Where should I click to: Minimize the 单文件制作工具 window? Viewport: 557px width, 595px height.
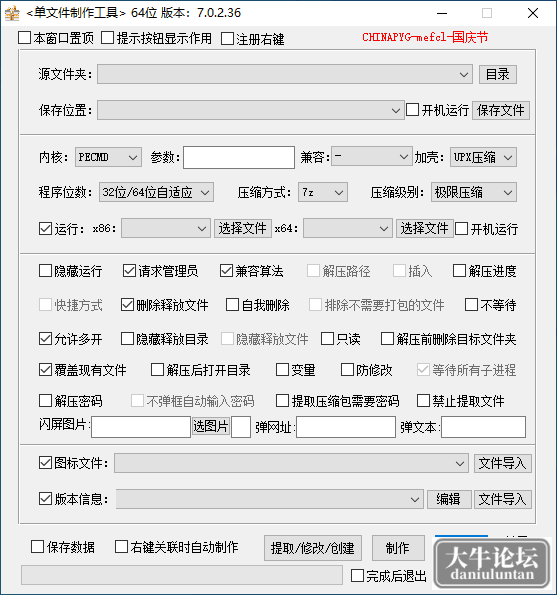442,13
